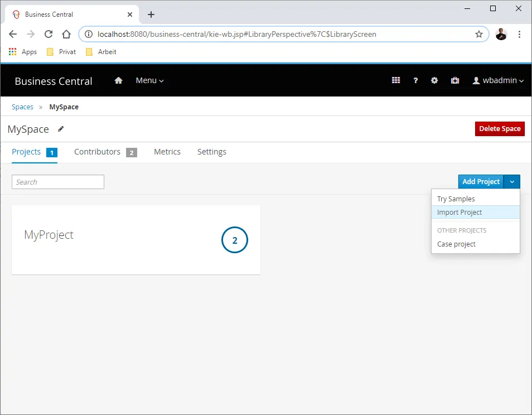
Task: Click the Projects count badge 1
Action: coord(52,153)
